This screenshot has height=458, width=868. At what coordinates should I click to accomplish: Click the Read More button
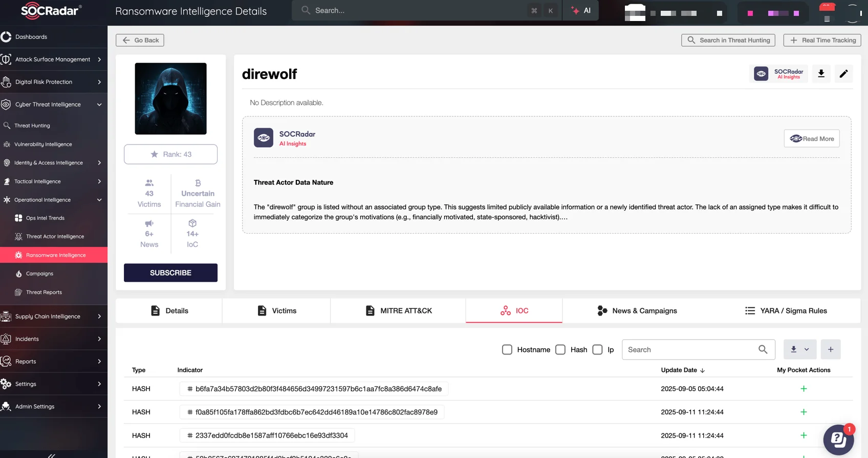[812, 139]
